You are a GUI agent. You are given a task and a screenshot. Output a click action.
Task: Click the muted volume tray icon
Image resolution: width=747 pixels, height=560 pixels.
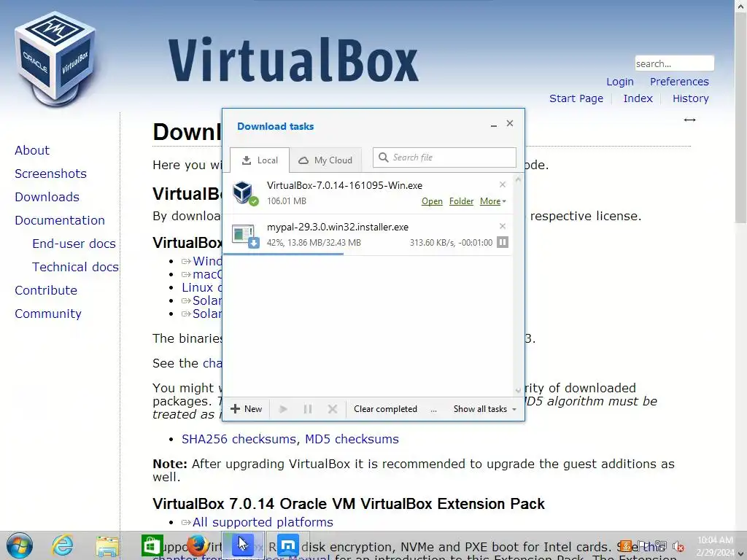pyautogui.click(x=678, y=546)
